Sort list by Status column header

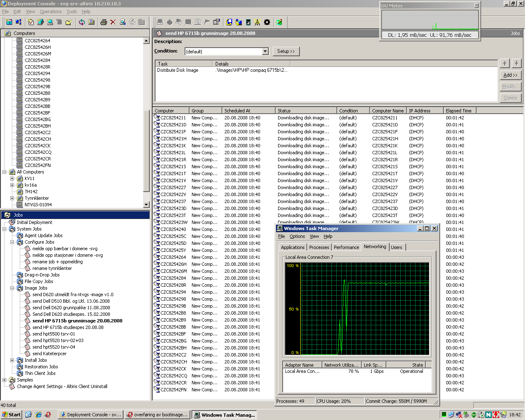306,111
